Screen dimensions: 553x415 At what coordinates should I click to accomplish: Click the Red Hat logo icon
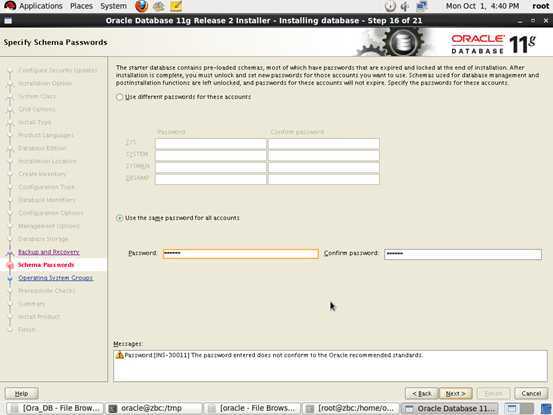coord(10,6)
